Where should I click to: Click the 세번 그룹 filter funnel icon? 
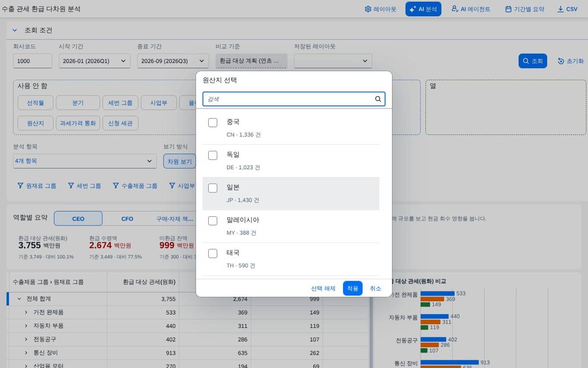[71, 185]
